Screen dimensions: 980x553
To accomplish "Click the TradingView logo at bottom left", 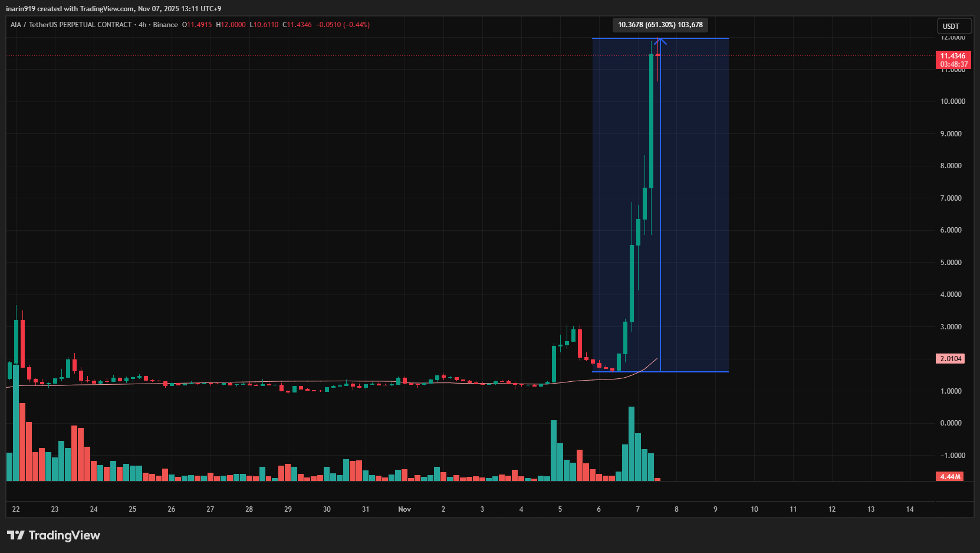I will click(54, 535).
